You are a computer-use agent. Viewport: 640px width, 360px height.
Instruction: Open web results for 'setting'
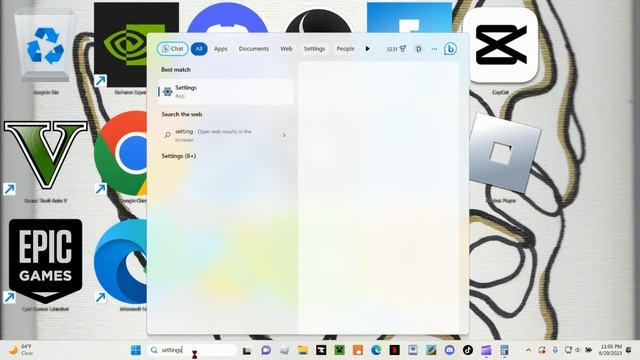(x=226, y=135)
